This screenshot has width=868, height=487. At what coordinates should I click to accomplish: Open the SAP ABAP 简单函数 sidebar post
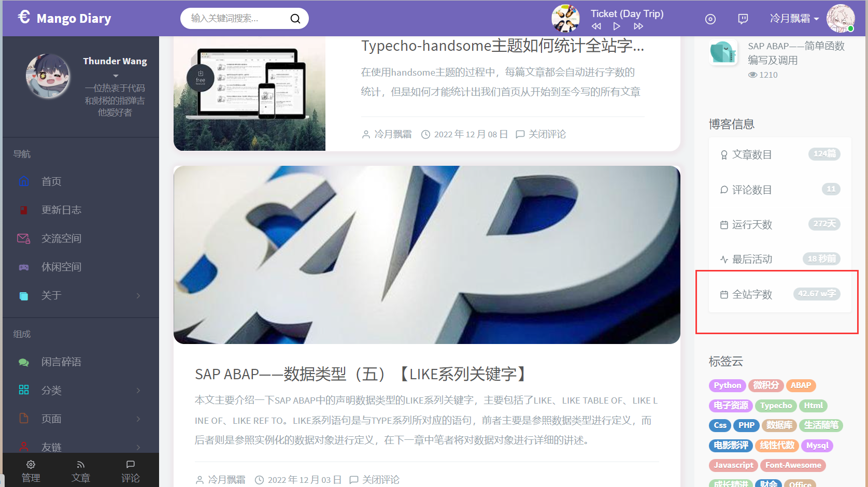795,53
